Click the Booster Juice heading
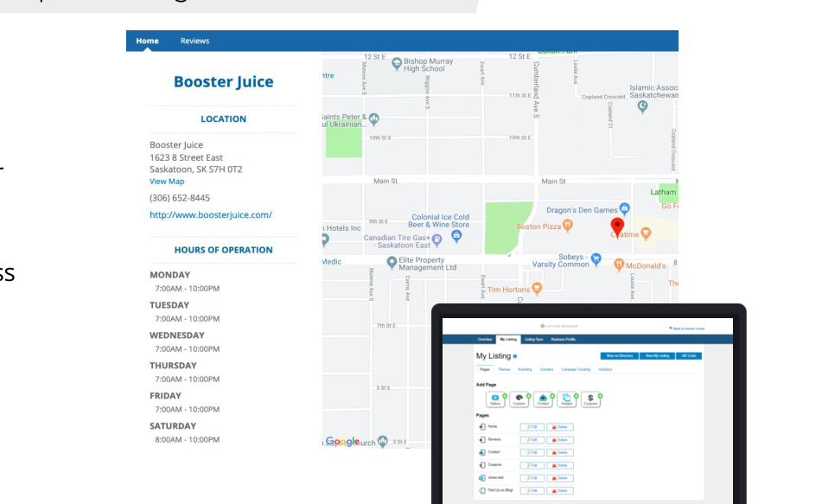 tap(223, 82)
